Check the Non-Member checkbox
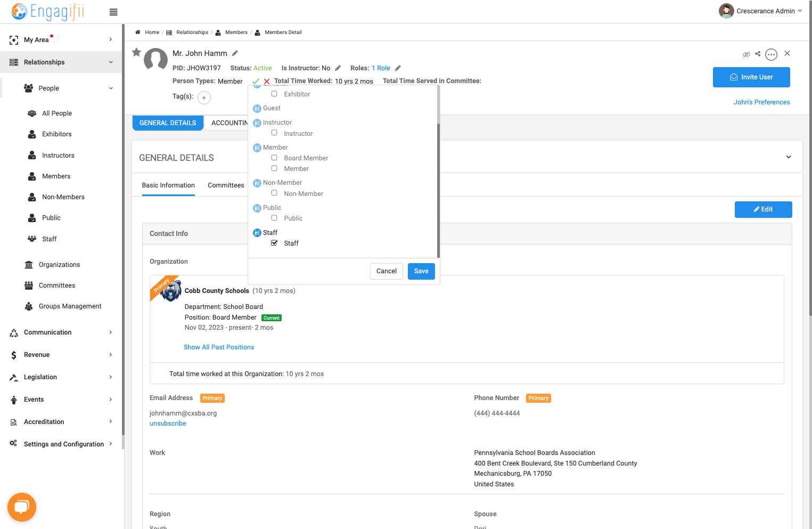Screen dimensions: 812x529 click(x=274, y=193)
